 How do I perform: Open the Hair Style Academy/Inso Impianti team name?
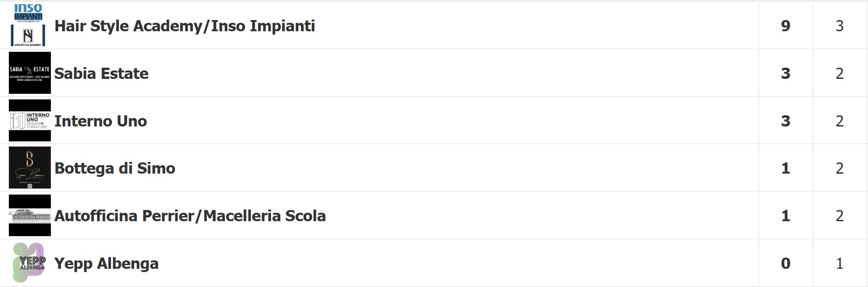[185, 26]
